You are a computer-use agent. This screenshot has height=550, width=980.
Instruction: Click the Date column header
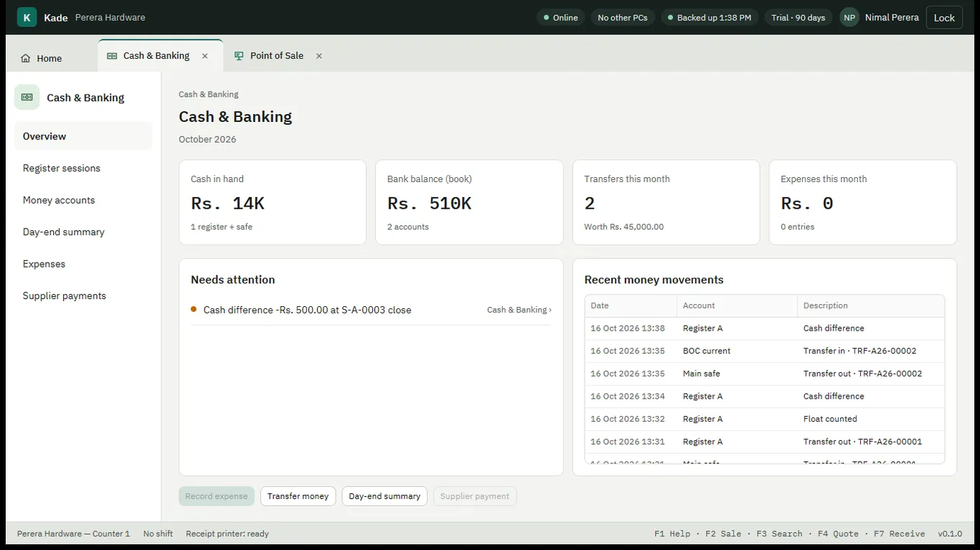631,306
